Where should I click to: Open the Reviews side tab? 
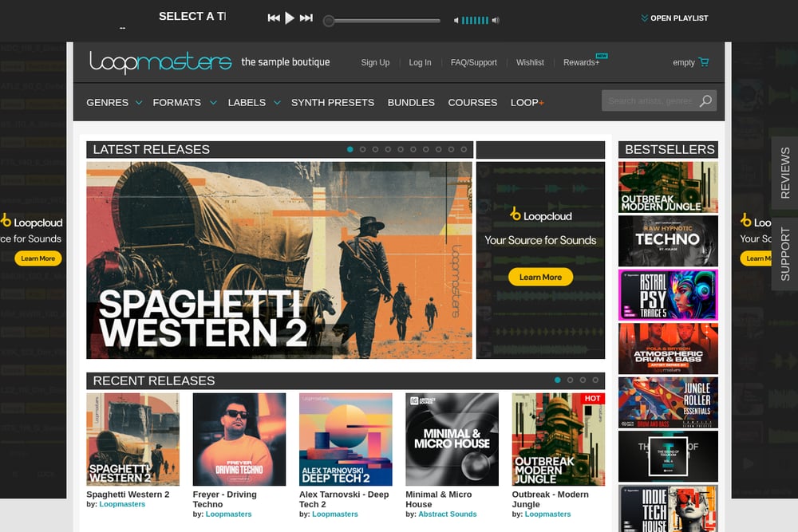click(784, 173)
